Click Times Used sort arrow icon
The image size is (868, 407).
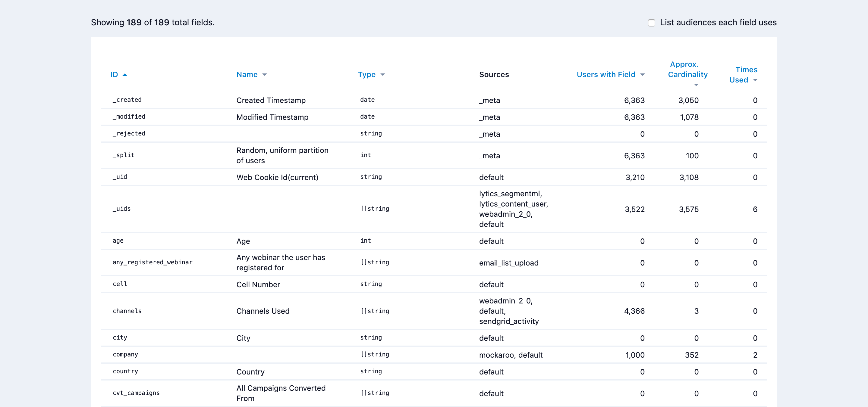tap(755, 80)
